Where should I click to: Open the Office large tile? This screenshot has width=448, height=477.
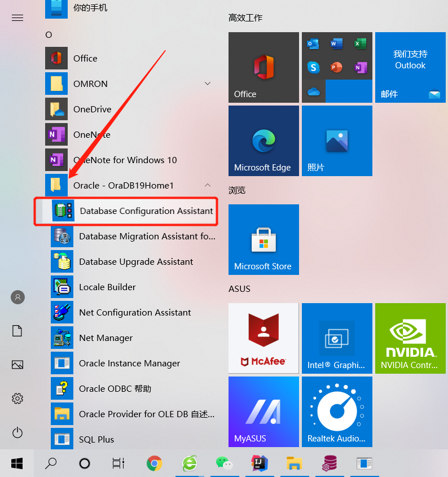click(263, 67)
